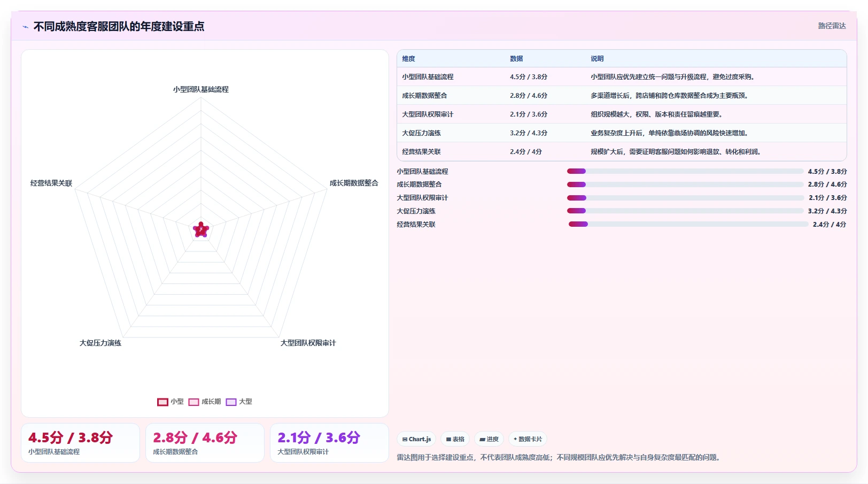Click the 路径雷达 label in header
Viewport: 868px width, 484px height.
[832, 26]
